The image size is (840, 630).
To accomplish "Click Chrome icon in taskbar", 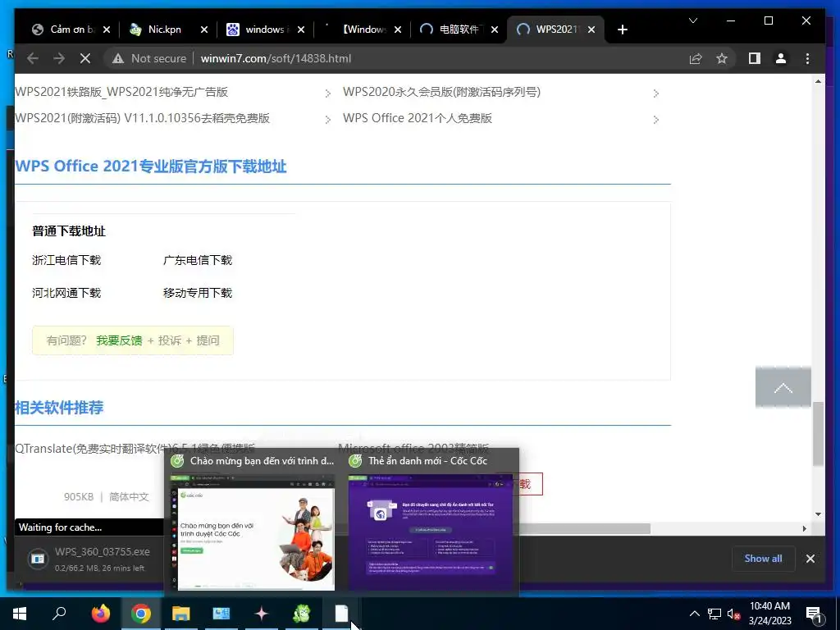I will (x=141, y=614).
